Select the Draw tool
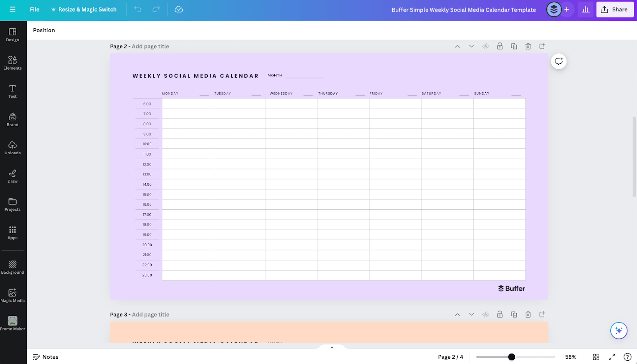 (12, 176)
